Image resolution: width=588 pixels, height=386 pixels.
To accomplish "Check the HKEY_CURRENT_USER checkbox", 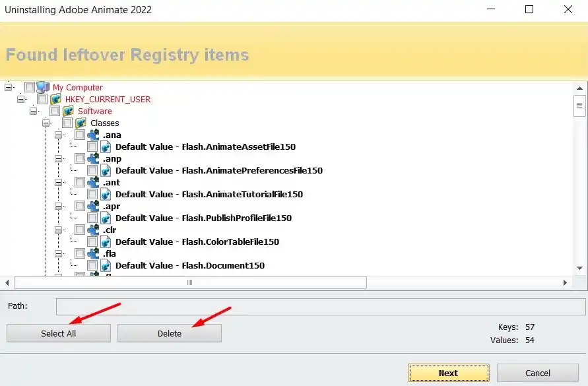I will click(x=42, y=99).
